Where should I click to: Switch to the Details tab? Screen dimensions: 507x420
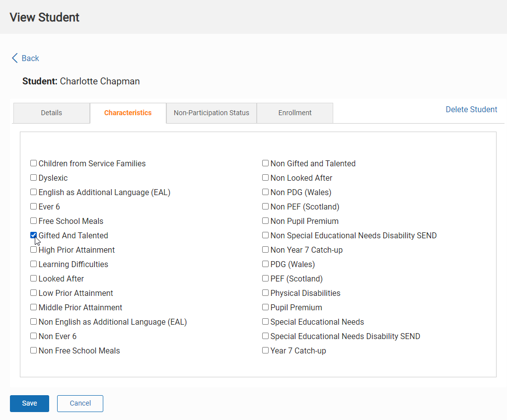tap(51, 113)
